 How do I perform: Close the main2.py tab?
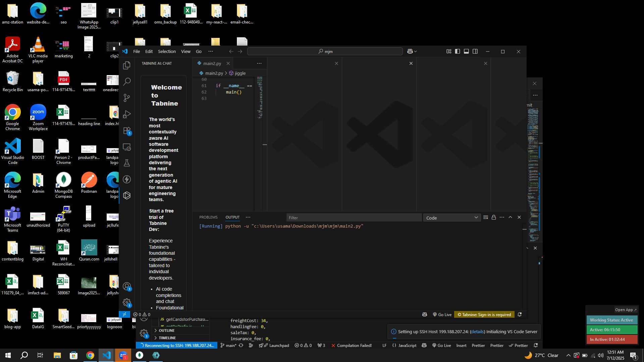(228, 63)
